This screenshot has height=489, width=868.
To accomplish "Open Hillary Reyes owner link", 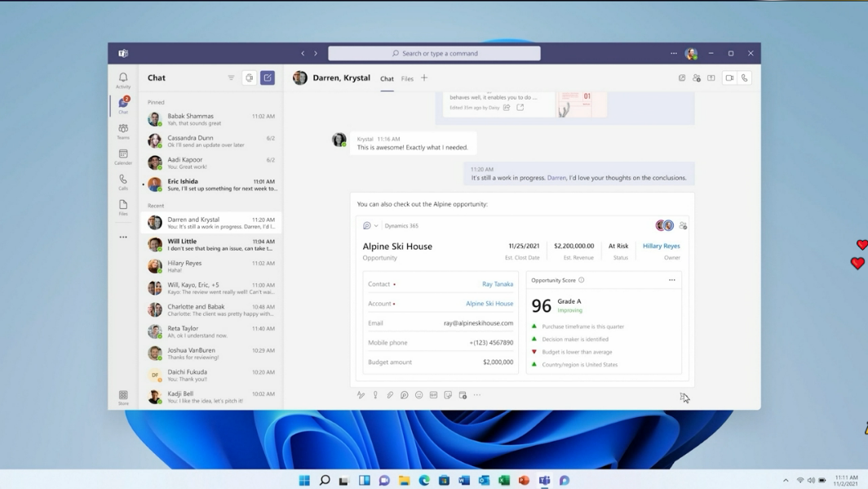I will 661,246.
